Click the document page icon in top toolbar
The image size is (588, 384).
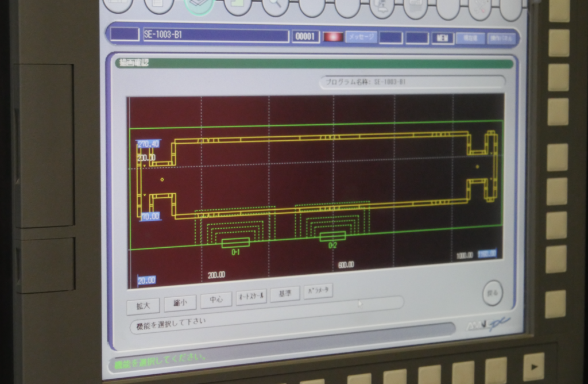(x=159, y=5)
